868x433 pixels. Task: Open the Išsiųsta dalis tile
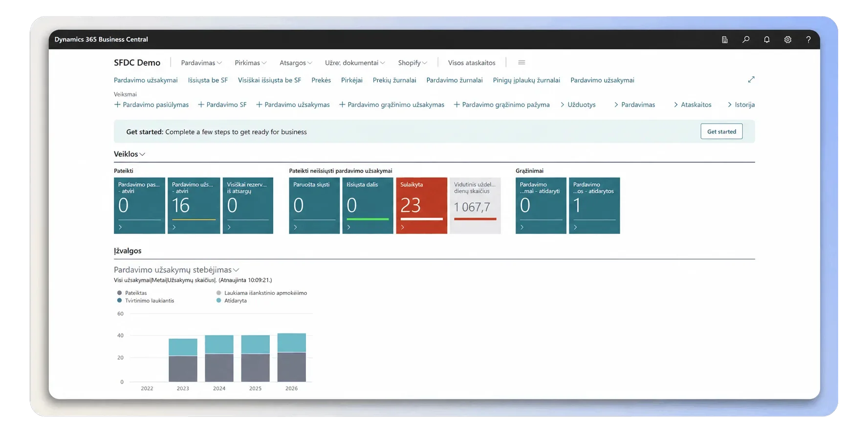coord(368,205)
